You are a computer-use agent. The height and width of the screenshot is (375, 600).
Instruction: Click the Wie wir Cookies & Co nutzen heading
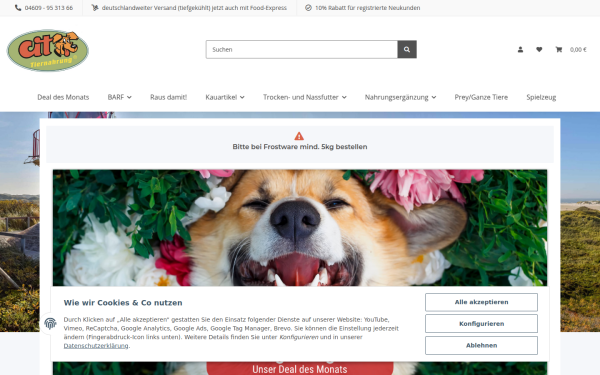click(123, 303)
